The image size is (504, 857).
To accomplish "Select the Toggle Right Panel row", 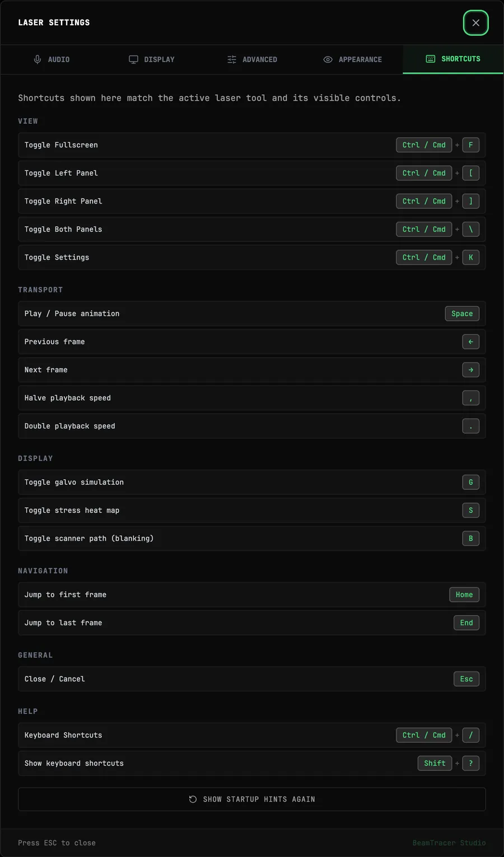I will tap(252, 201).
